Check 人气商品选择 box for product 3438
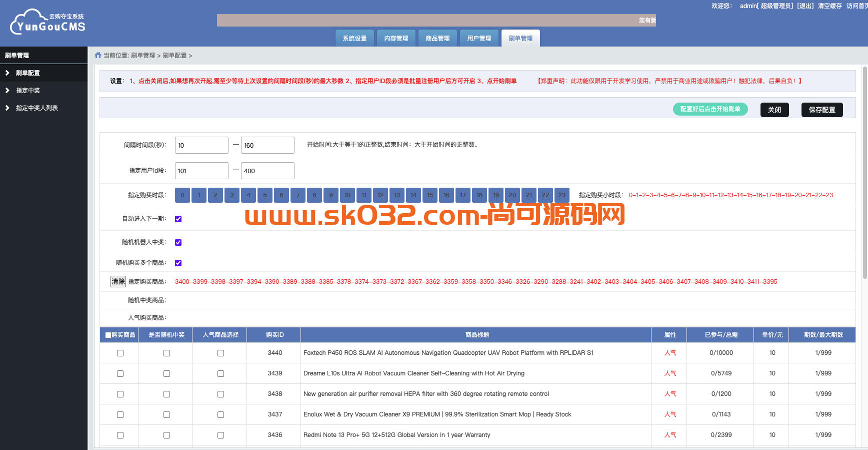 click(x=220, y=394)
